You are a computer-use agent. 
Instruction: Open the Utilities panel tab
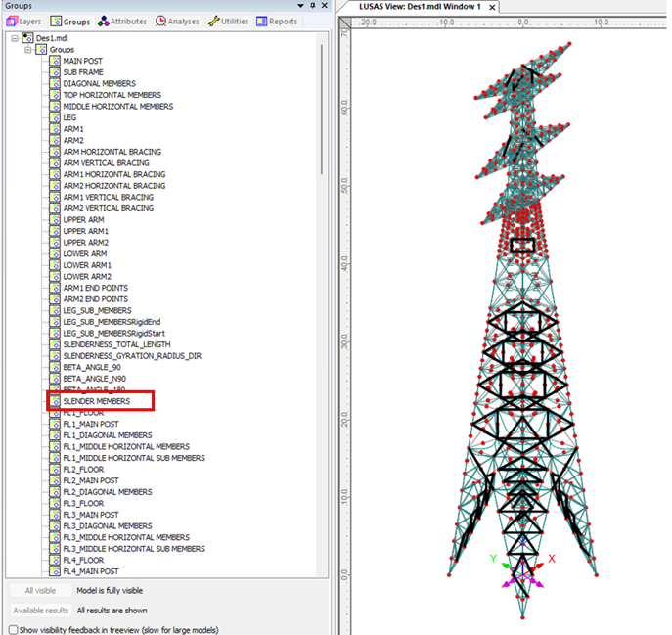[x=228, y=21]
